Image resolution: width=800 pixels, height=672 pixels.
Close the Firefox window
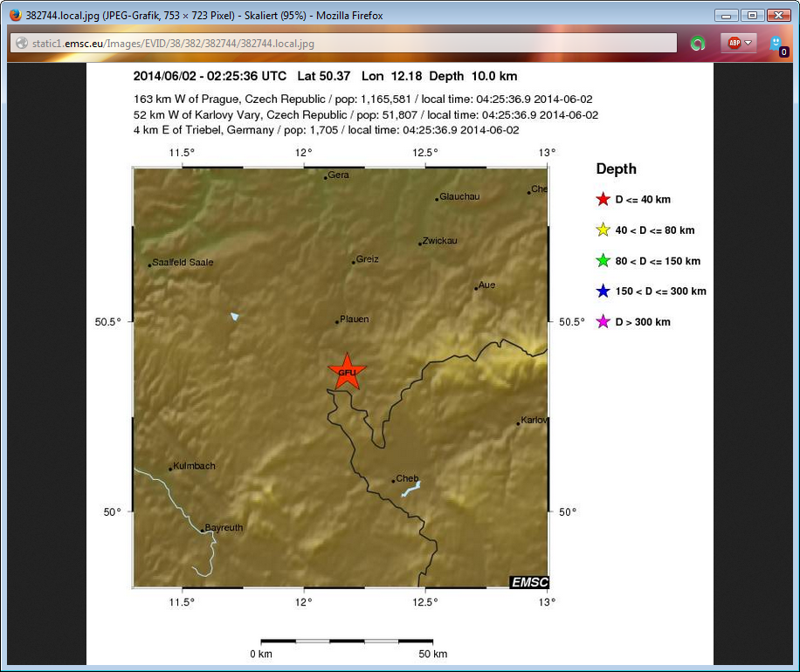tap(777, 15)
